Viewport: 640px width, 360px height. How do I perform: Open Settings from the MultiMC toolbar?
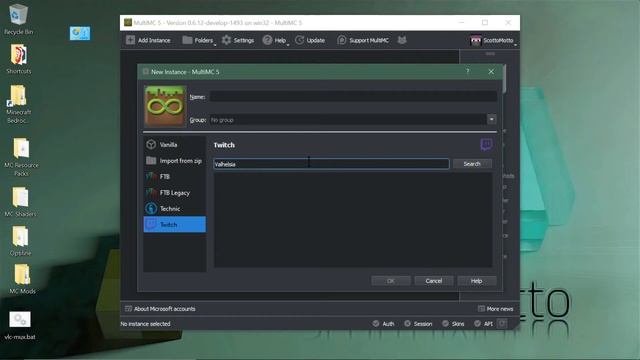point(238,40)
